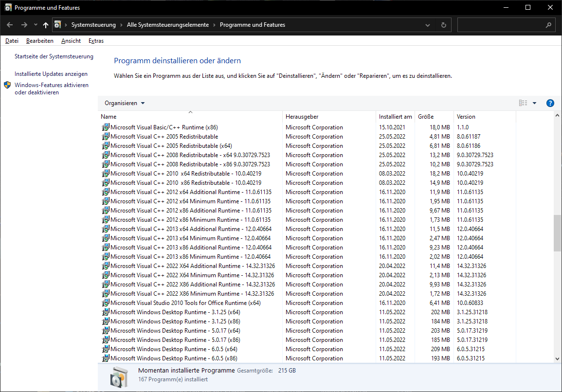
Task: Click the vertical scrollbar thumb
Action: (x=557, y=233)
